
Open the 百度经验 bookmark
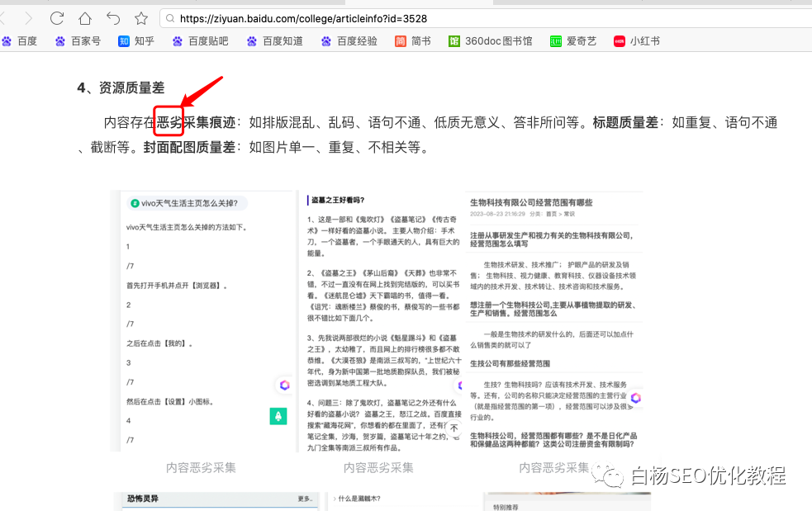tap(349, 40)
